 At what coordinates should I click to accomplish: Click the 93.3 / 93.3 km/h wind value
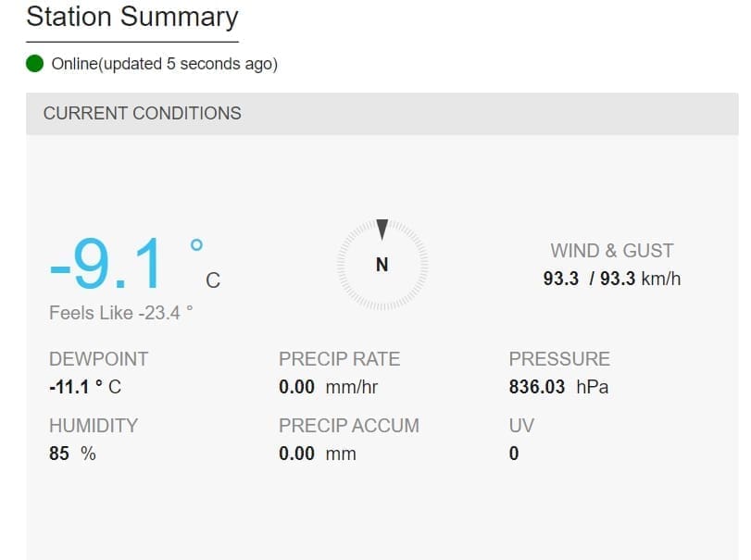(x=612, y=278)
